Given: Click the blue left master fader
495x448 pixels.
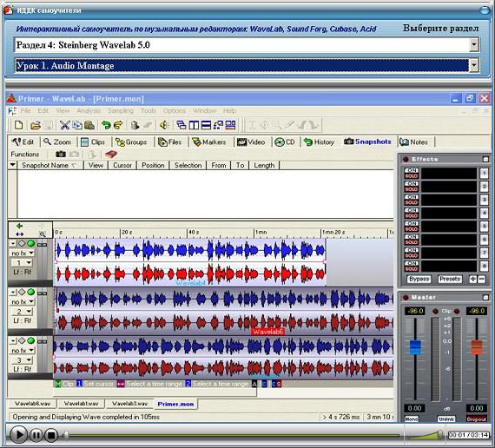Looking at the screenshot, I should (x=415, y=346).
